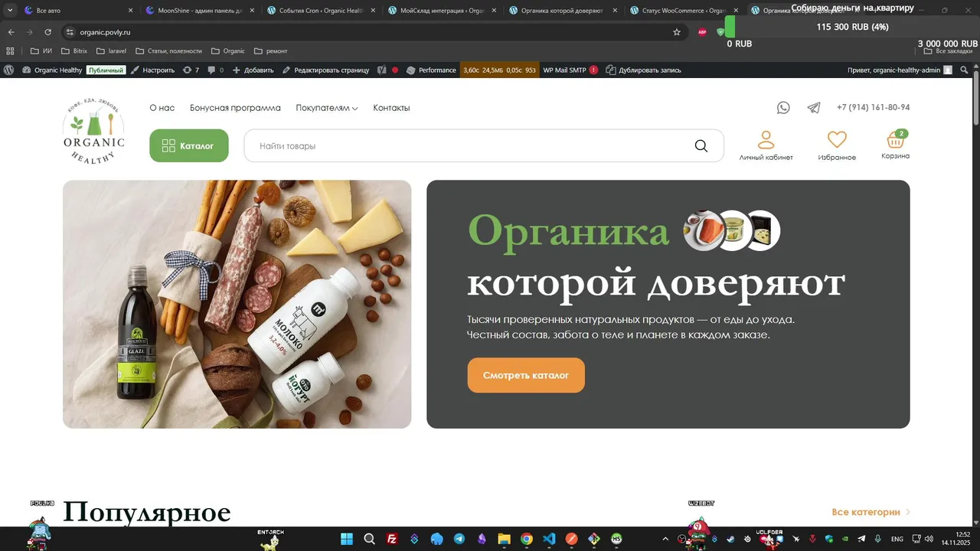Call phone number +7 (914) 161-80-94

(x=873, y=108)
